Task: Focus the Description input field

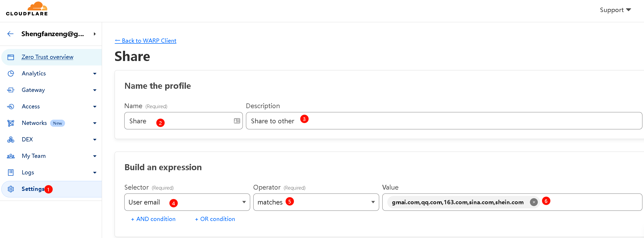Action: (x=444, y=121)
